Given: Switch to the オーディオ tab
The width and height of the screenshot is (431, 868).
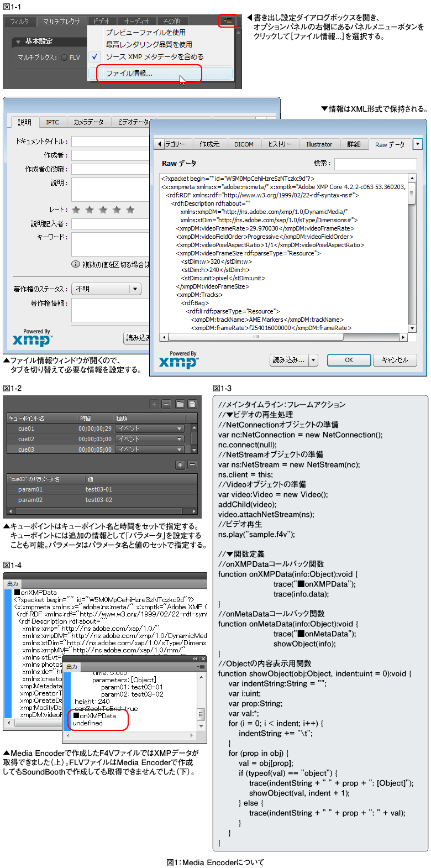Looking at the screenshot, I should pyautogui.click(x=136, y=22).
